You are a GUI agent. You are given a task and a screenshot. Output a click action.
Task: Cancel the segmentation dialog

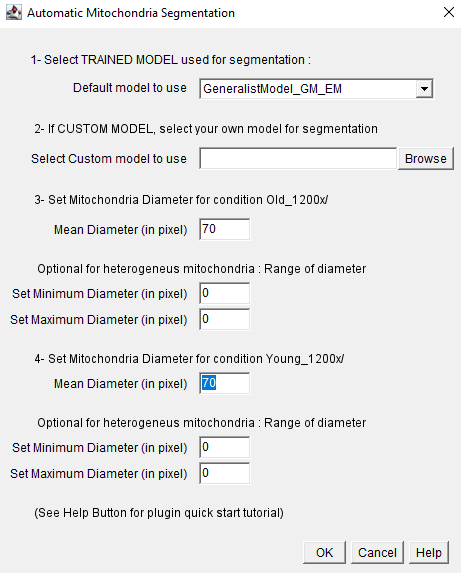377,553
